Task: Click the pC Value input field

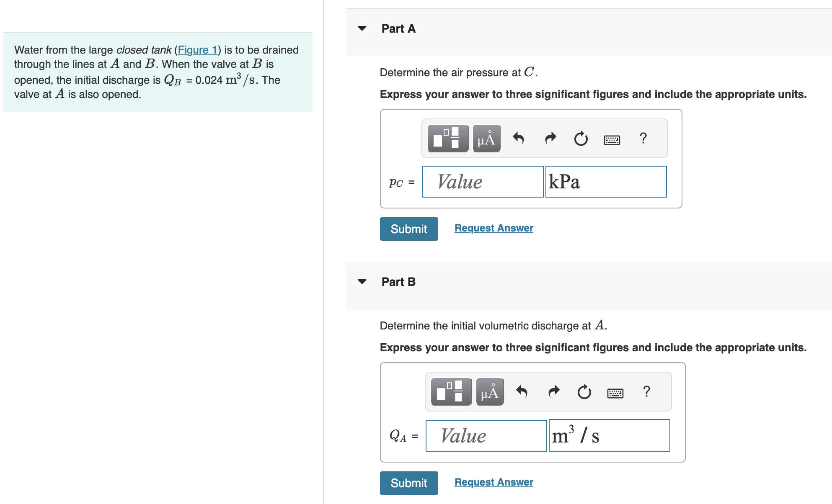Action: [483, 182]
